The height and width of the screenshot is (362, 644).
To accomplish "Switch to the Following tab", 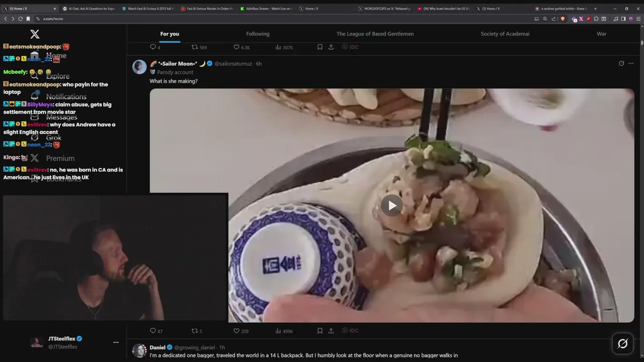I will pyautogui.click(x=258, y=34).
